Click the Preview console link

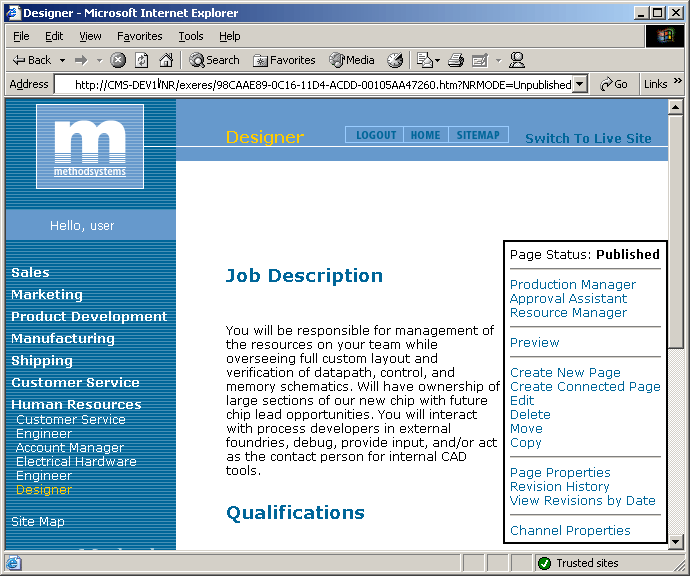(x=534, y=343)
